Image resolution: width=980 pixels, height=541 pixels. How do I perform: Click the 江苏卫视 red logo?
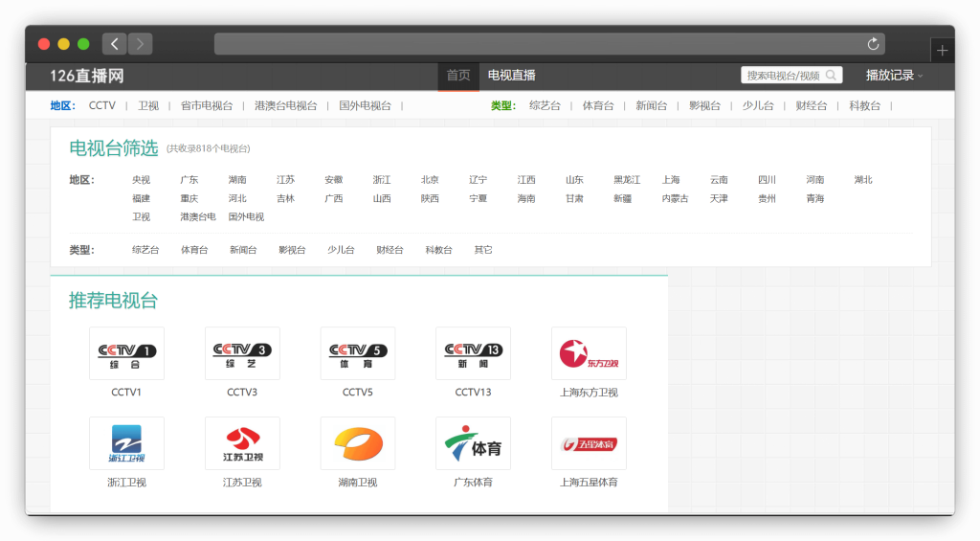click(x=242, y=443)
